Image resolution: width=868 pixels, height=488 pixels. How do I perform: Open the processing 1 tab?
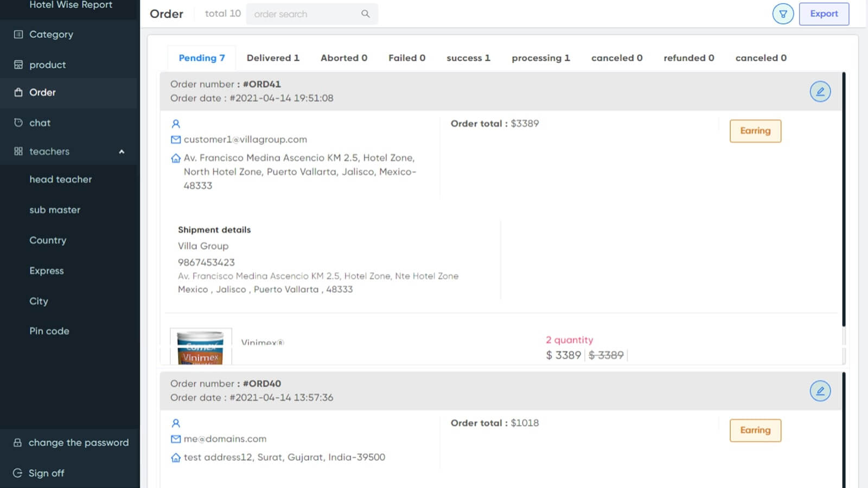540,58
